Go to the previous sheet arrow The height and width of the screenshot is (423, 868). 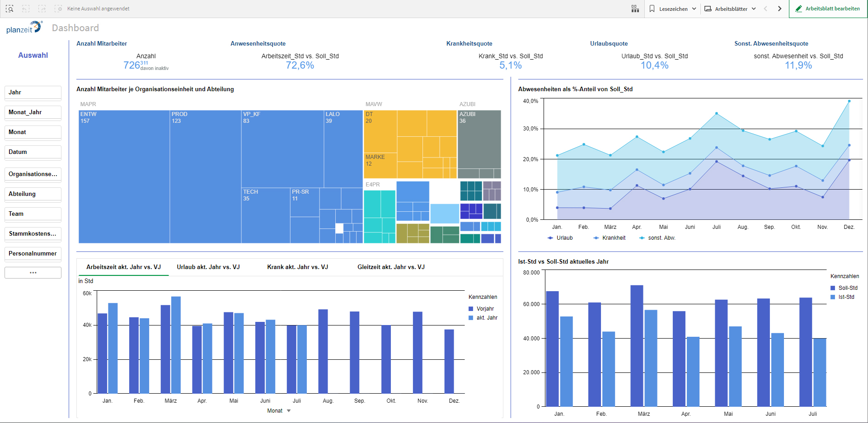(765, 9)
